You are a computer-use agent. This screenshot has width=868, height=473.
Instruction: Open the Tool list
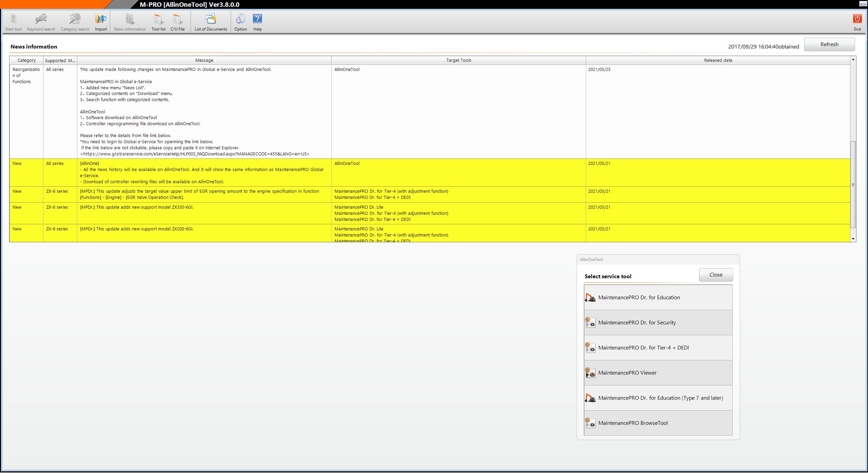tap(158, 22)
